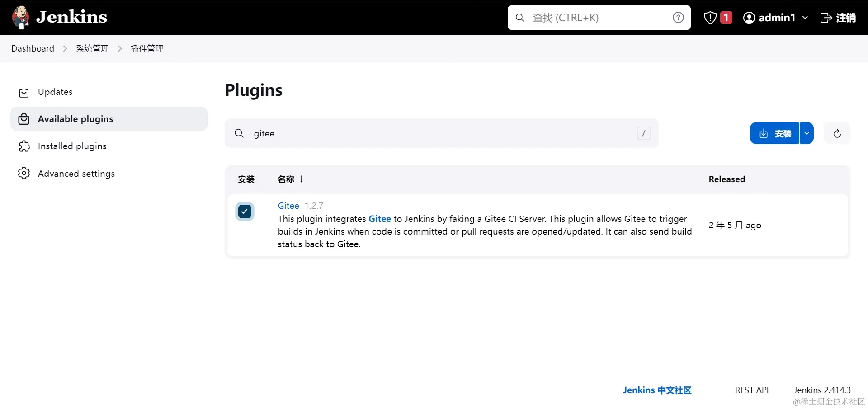Click the Available plugins icon
Image resolution: width=868 pixels, height=409 pixels.
pos(24,119)
